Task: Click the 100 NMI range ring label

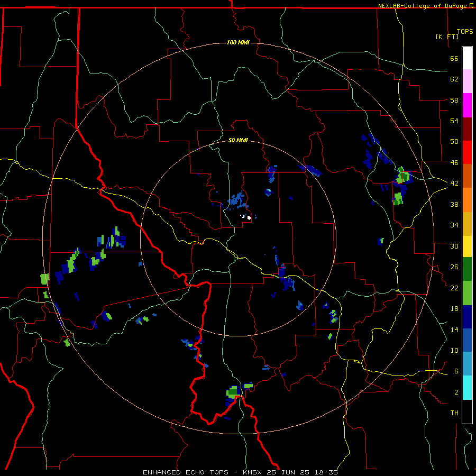Action: [238, 42]
